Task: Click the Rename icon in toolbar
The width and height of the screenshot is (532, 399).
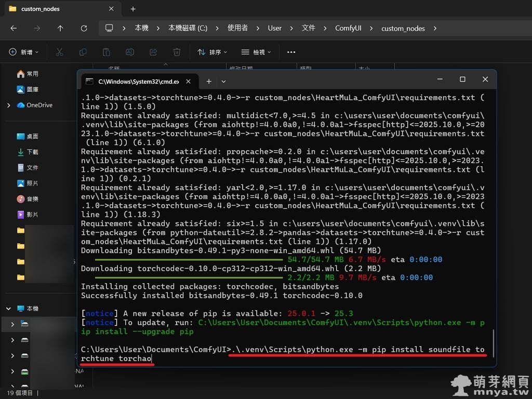Action: point(130,52)
